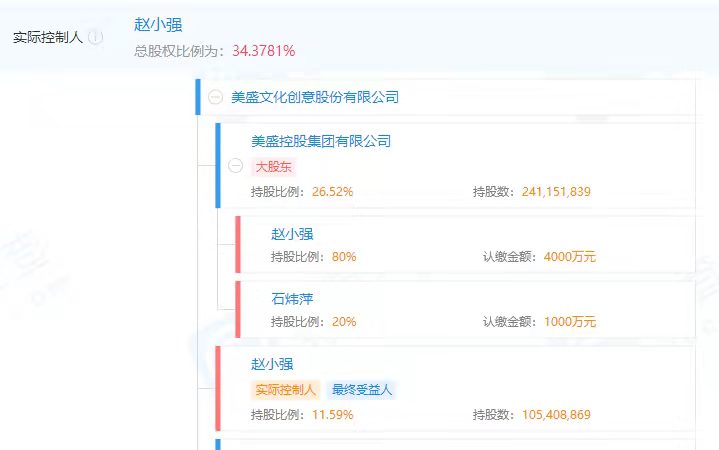Screen dimensions: 719x450
Task: Click the 20% shareholding ratio of 石炜萍
Action: pos(343,322)
